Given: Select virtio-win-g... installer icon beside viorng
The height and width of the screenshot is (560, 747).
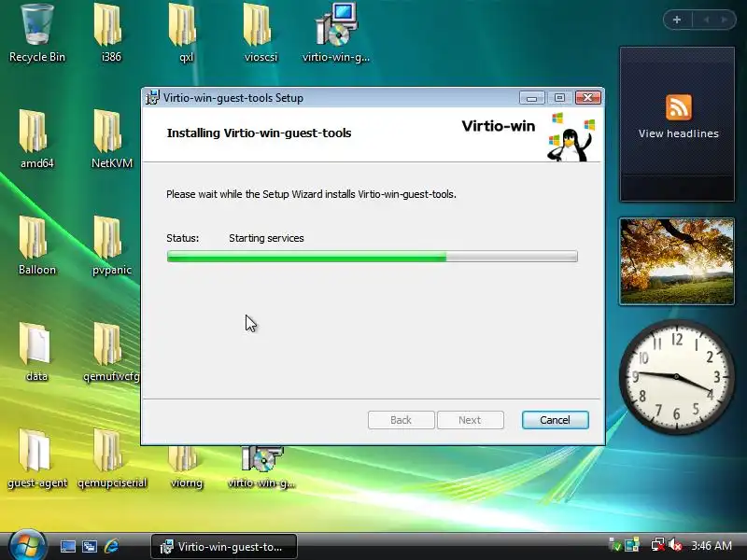Looking at the screenshot, I should [261, 468].
